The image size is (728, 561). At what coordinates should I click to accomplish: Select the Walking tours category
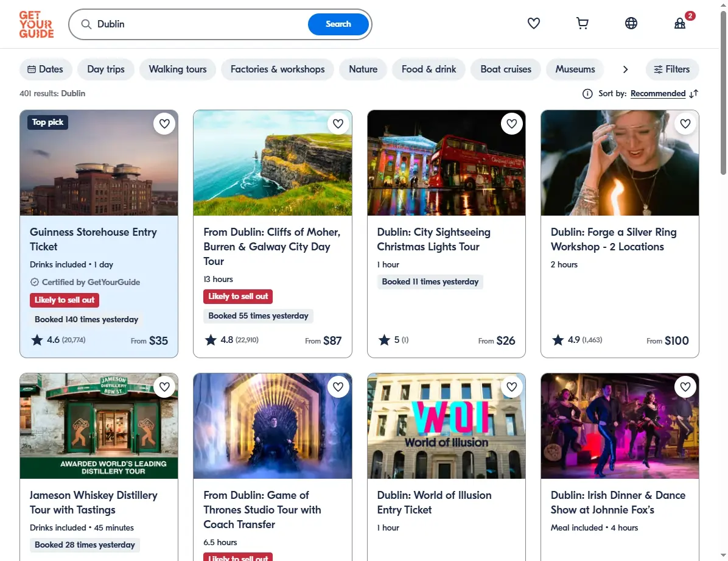click(178, 69)
